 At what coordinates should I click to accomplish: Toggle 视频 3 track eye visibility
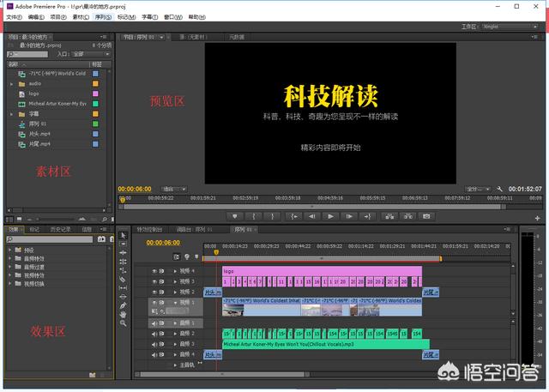(154, 281)
